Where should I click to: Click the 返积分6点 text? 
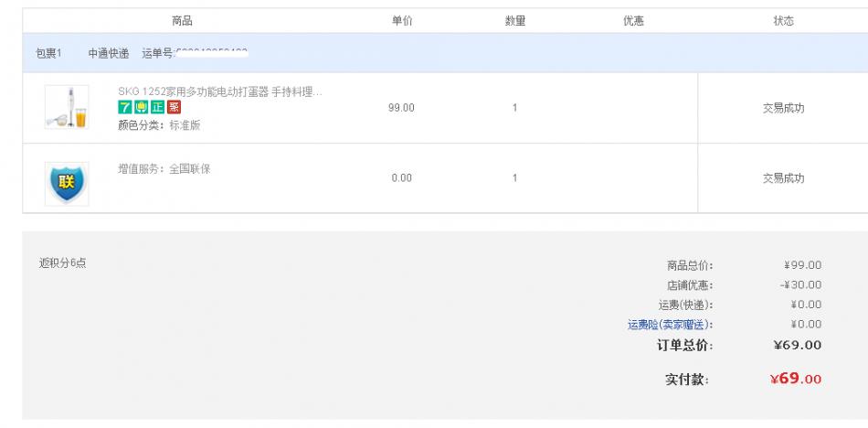coord(62,263)
